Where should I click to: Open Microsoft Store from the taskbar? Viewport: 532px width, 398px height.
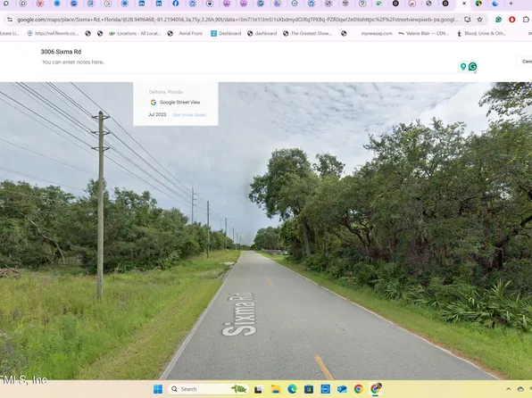309,389
